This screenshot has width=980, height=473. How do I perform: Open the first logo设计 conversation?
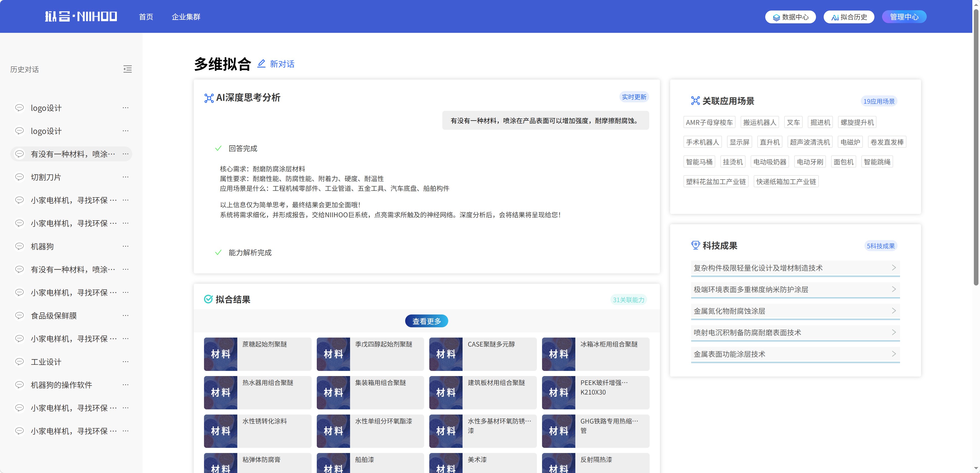coord(71,108)
